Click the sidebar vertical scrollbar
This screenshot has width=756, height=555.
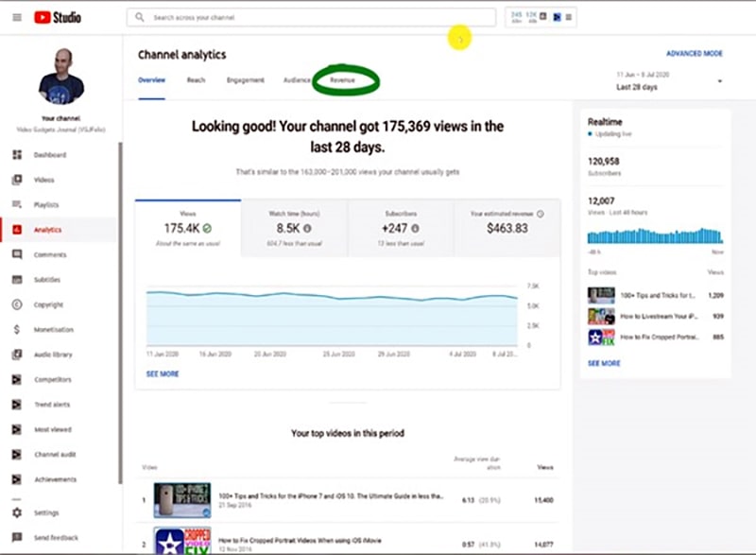pyautogui.click(x=120, y=313)
